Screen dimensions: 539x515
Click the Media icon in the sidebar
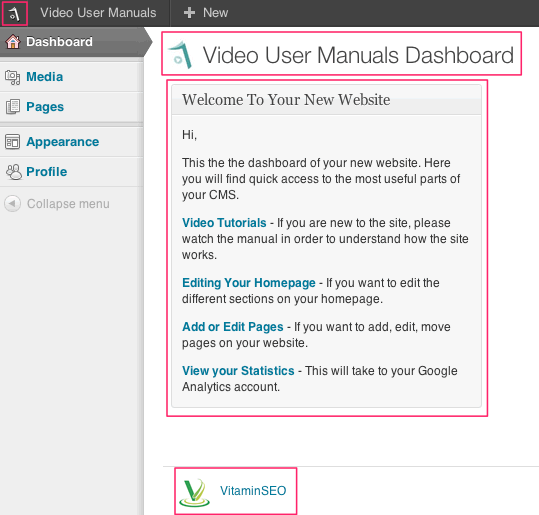pyautogui.click(x=13, y=77)
